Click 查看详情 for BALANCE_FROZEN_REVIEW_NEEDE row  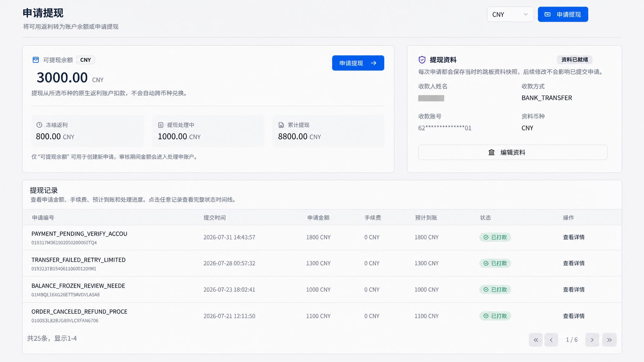[574, 290]
